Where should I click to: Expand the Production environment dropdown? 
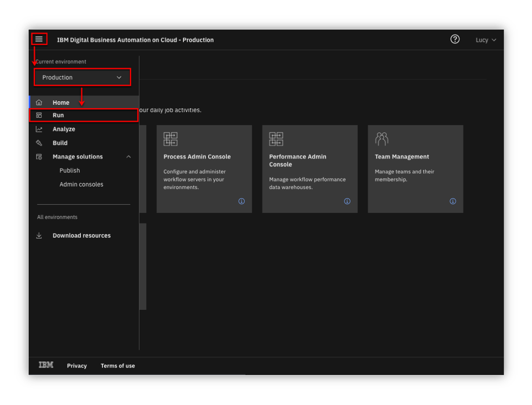point(82,77)
